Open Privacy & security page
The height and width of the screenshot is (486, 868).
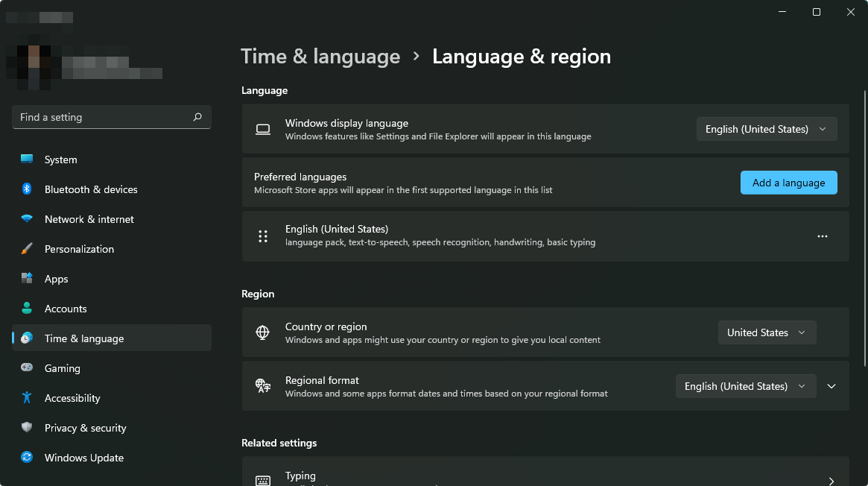point(111,428)
